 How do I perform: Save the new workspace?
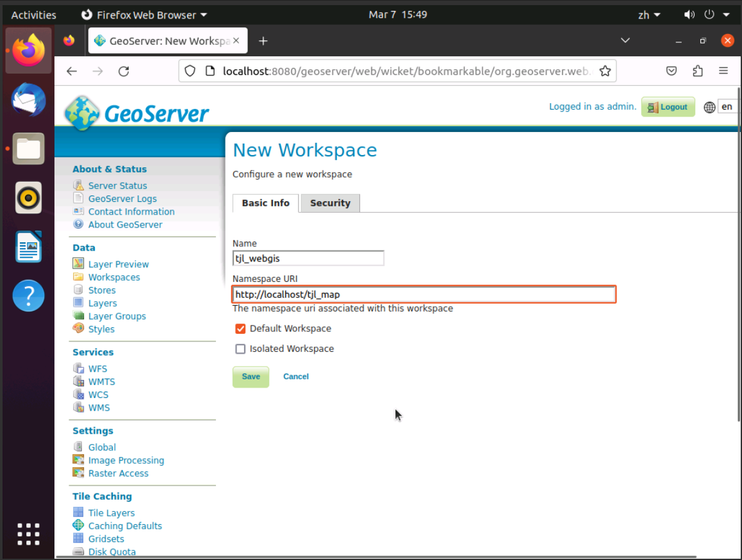[251, 377]
